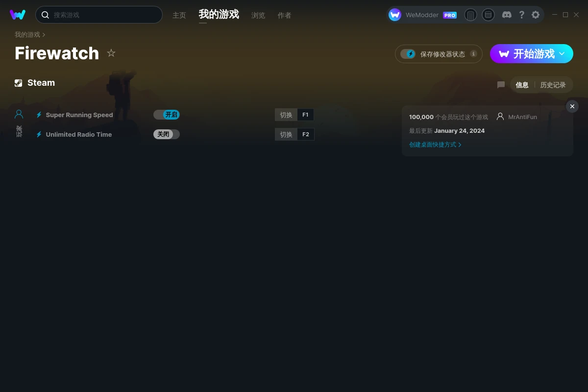Click the search magnifier icon
The width and height of the screenshot is (588, 392).
click(x=45, y=15)
